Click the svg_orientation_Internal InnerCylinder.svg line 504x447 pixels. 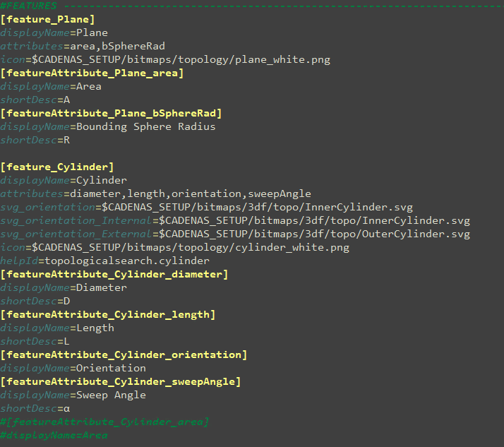click(x=234, y=221)
